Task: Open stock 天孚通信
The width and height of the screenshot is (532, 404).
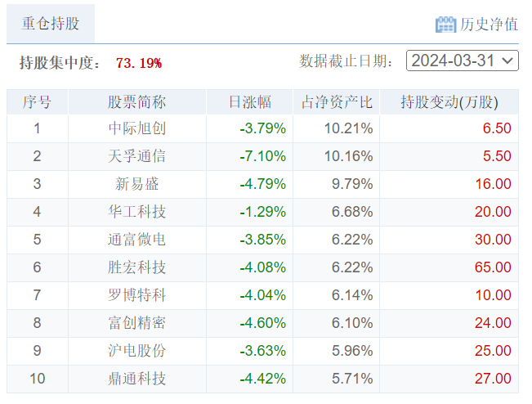Action: (x=137, y=156)
